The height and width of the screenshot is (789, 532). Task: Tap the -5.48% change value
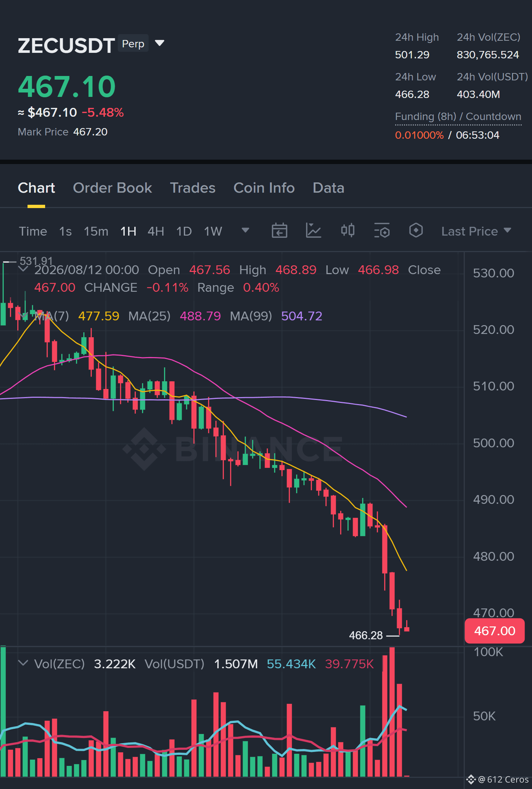pos(103,112)
